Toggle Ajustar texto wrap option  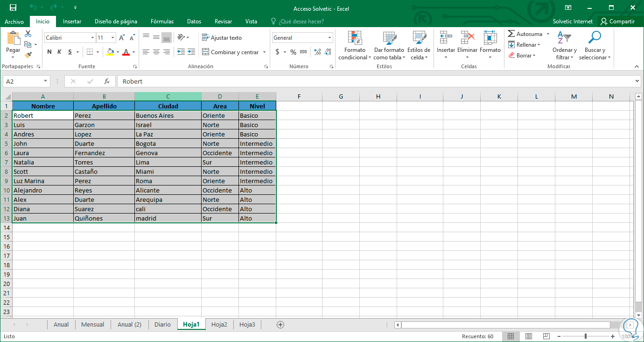pyautogui.click(x=222, y=38)
